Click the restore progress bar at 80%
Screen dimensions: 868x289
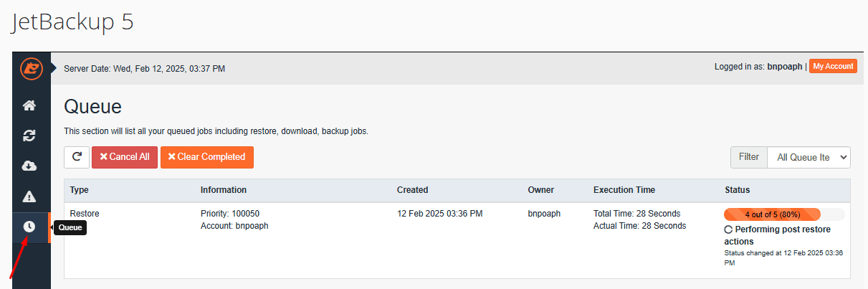pyautogui.click(x=772, y=214)
